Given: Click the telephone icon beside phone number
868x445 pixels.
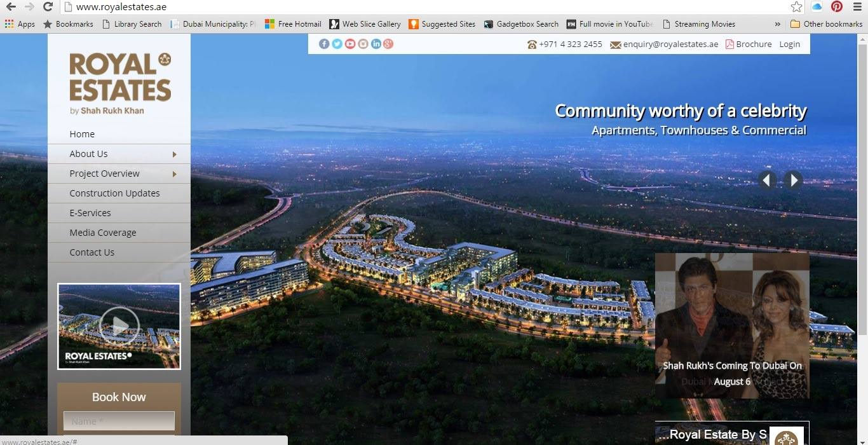Looking at the screenshot, I should (532, 44).
